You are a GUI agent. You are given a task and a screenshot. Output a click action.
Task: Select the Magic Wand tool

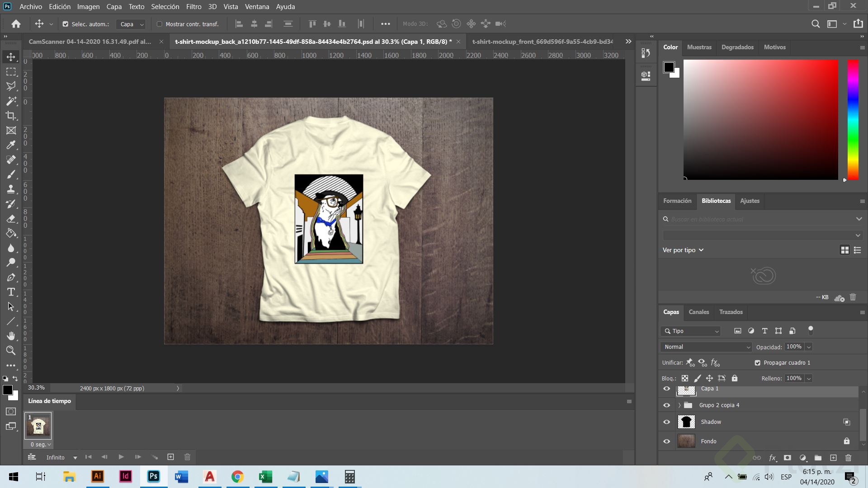pos(11,101)
